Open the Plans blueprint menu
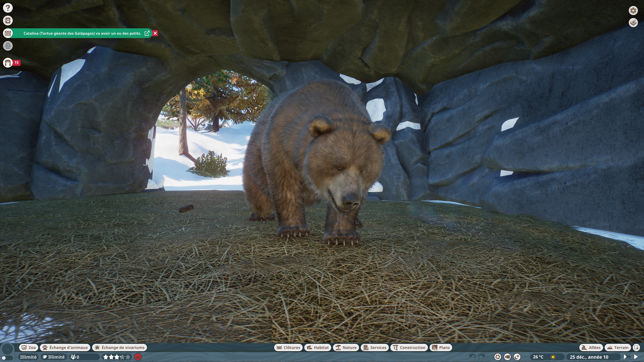The image size is (644, 362). (x=441, y=347)
